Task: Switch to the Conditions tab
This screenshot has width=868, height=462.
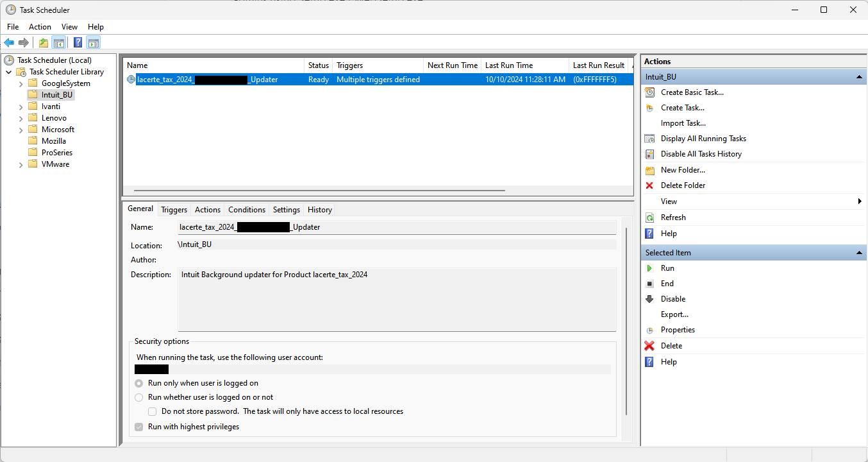Action: tap(247, 210)
